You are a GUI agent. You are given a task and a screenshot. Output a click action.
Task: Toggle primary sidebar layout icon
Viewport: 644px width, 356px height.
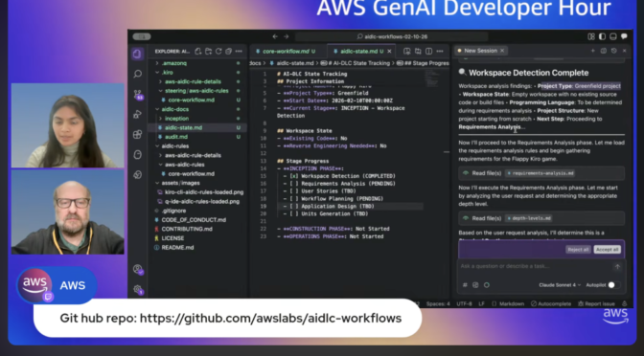tap(602, 36)
